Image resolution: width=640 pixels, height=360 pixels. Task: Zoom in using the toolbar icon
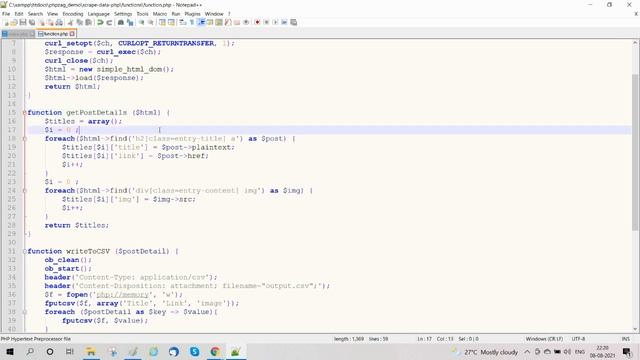click(141, 22)
